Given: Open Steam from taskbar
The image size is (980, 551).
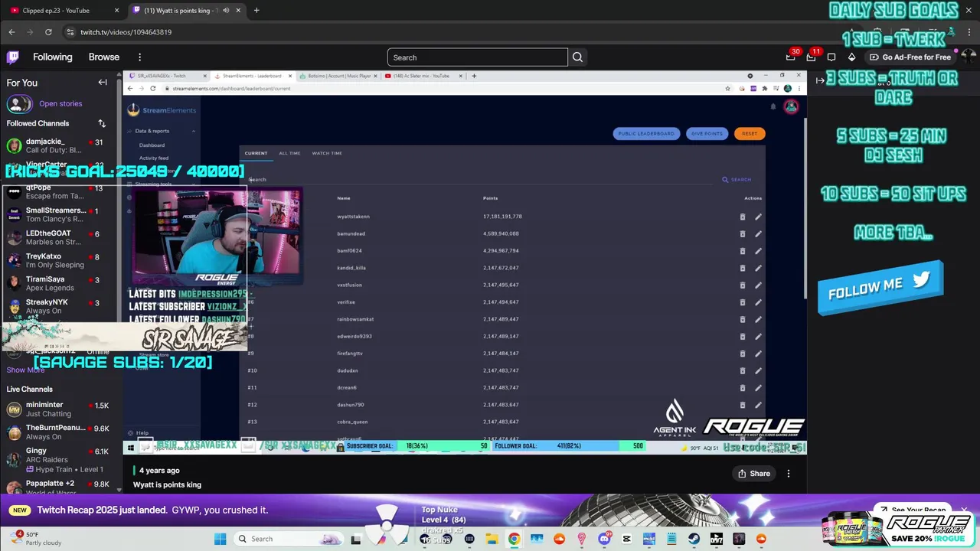Looking at the screenshot, I should point(694,539).
